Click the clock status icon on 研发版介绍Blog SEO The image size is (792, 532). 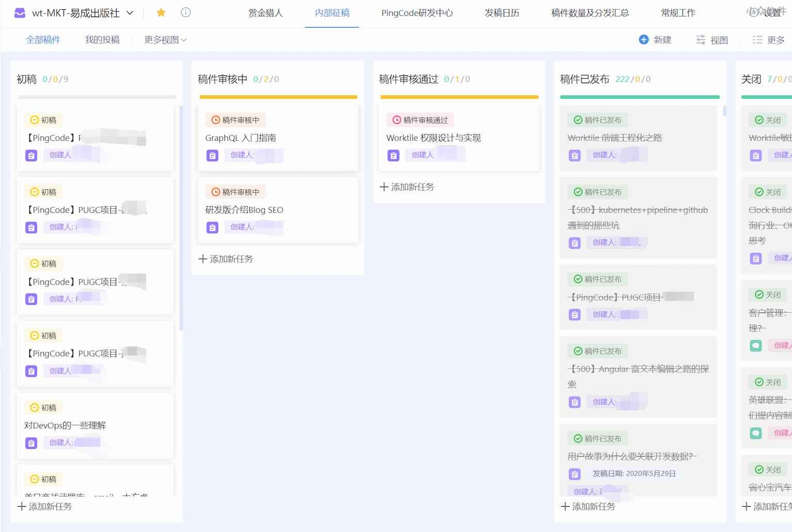pos(216,192)
